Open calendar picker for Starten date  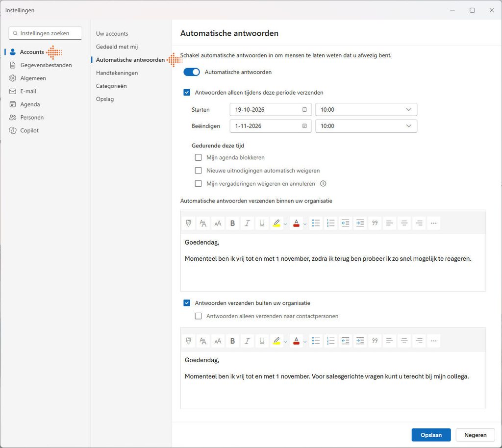[304, 110]
